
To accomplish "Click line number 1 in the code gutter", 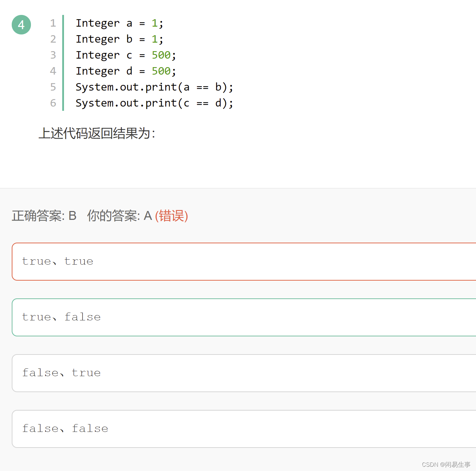I will 53,23.
